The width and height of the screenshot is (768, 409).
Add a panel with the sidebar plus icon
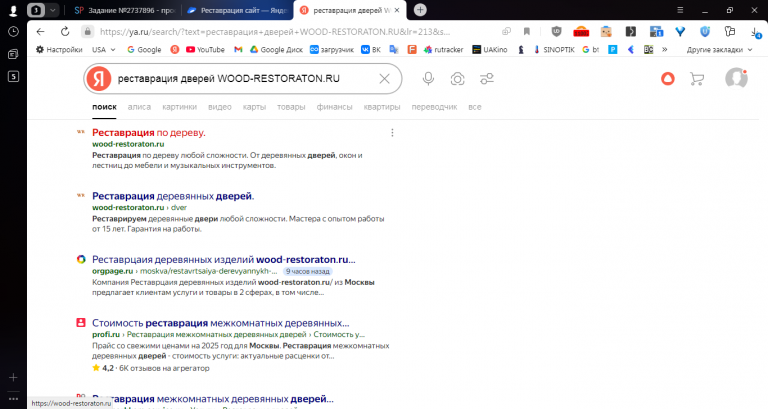(13, 377)
